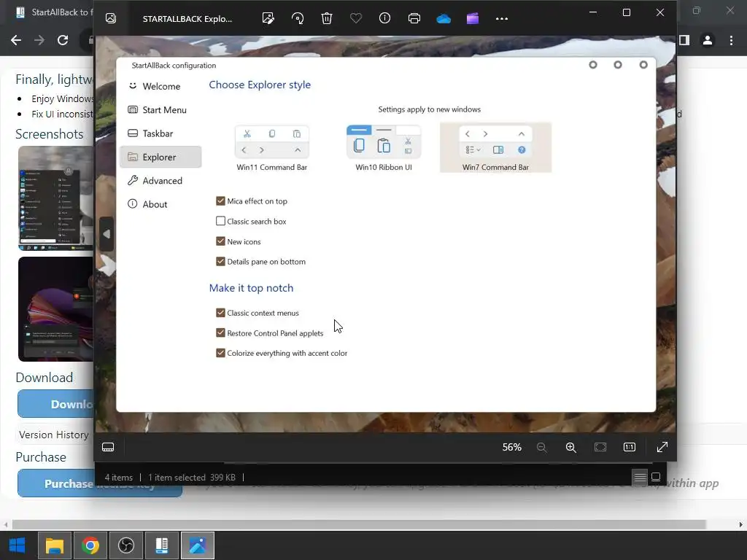The image size is (747, 560).
Task: Choose the Win11 Command Bar style
Action: (271, 148)
